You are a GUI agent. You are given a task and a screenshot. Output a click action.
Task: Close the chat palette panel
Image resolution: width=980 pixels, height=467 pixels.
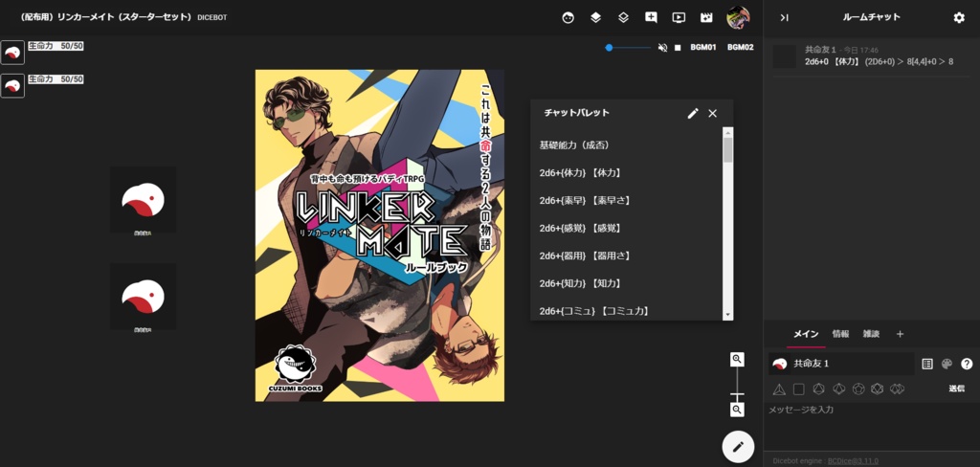coord(712,113)
